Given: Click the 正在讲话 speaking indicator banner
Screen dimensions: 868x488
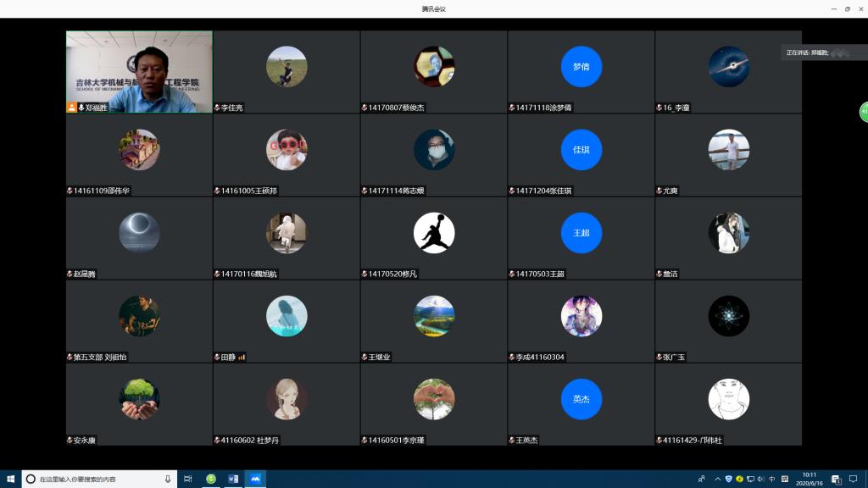Looking at the screenshot, I should coord(815,53).
